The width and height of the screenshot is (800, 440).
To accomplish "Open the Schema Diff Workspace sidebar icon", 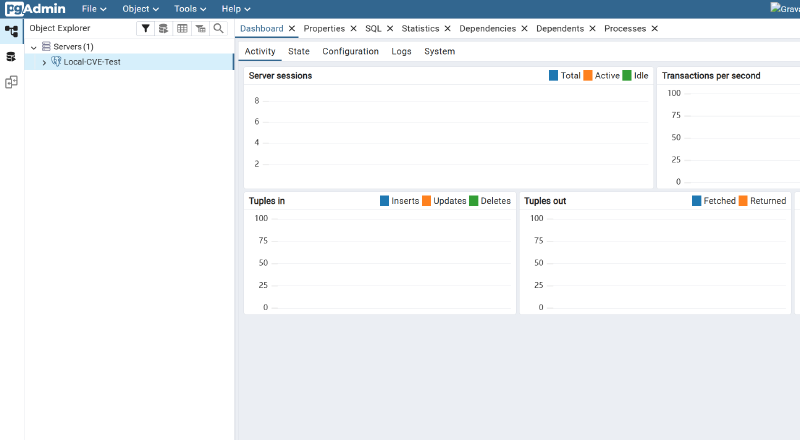I will 11,82.
